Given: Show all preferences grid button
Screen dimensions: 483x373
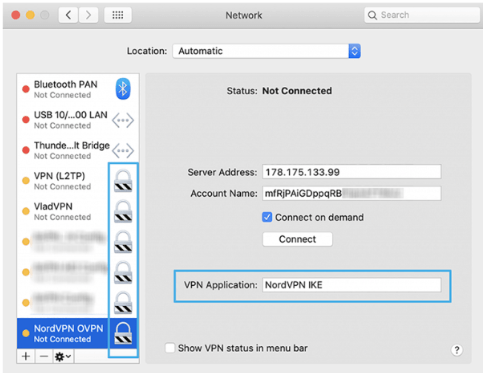Looking at the screenshot, I should [x=118, y=15].
